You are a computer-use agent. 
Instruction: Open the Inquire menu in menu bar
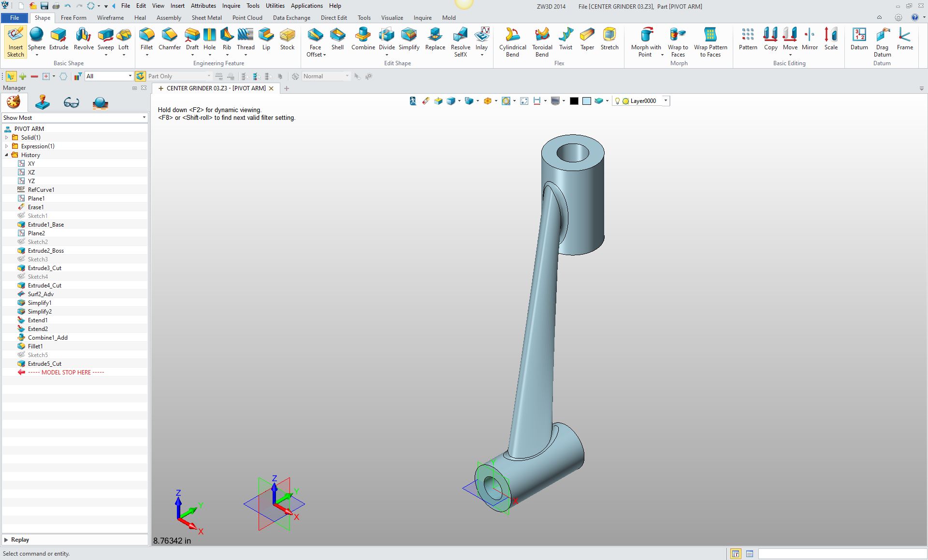(x=231, y=6)
